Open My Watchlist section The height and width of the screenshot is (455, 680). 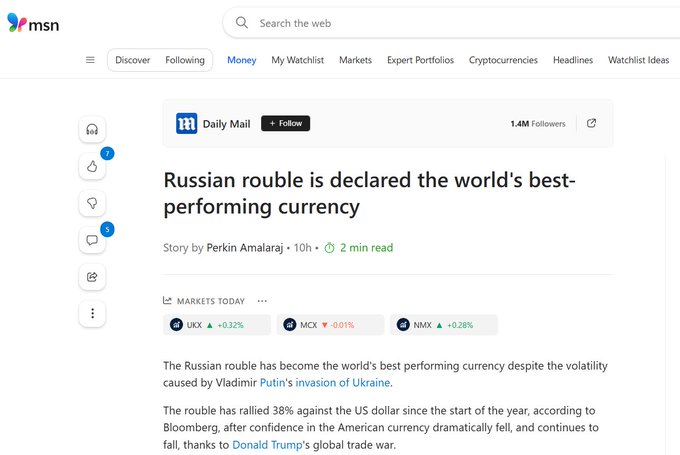(x=298, y=60)
